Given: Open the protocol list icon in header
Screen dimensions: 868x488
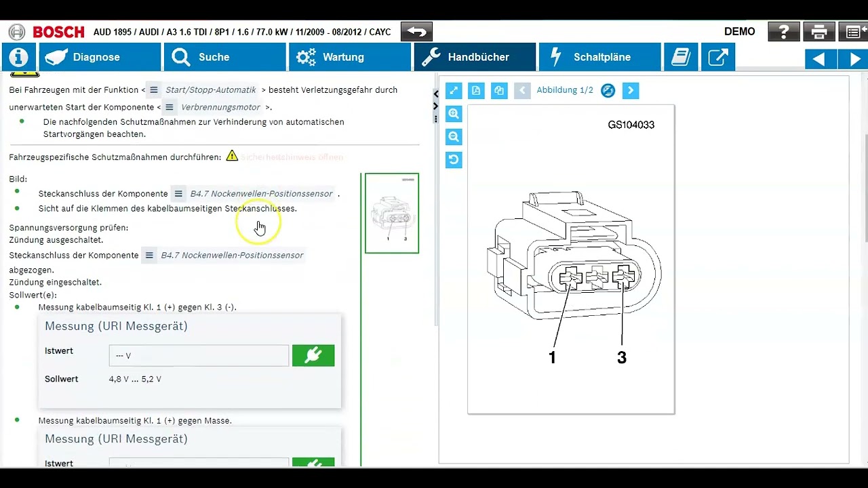Looking at the screenshot, I should (853, 32).
